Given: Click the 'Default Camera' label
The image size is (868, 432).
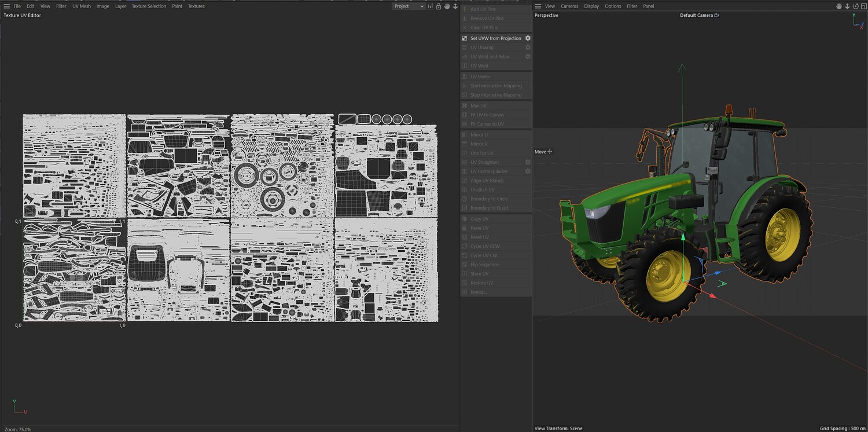Looking at the screenshot, I should (696, 16).
